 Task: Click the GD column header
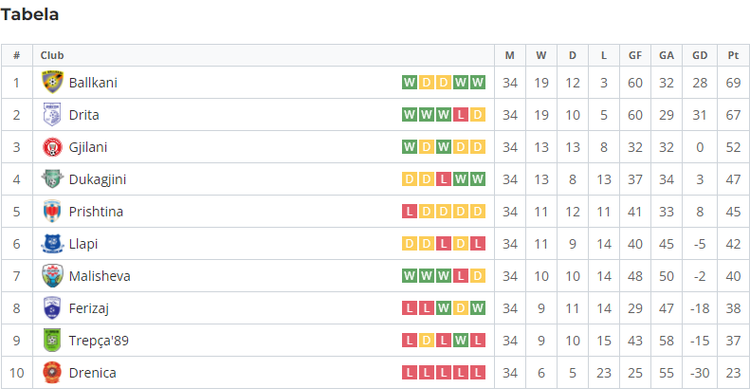point(700,55)
